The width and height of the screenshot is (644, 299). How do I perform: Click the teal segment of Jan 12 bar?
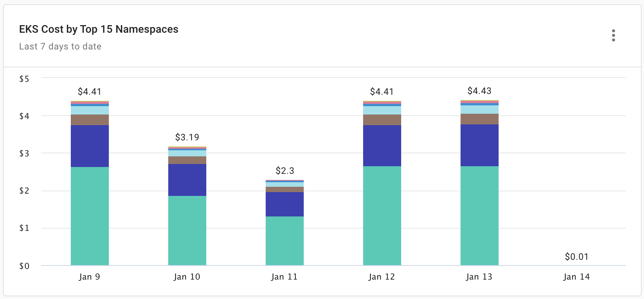point(382,215)
